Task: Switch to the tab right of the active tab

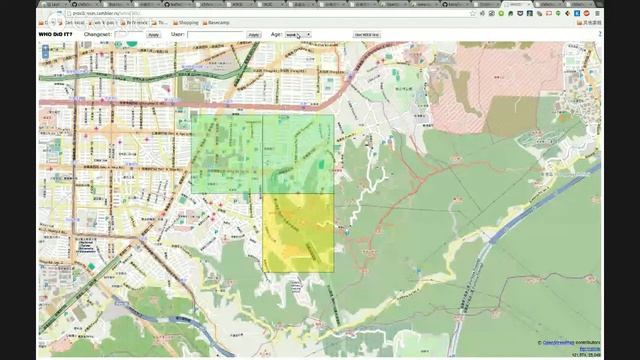Action: click(x=548, y=4)
